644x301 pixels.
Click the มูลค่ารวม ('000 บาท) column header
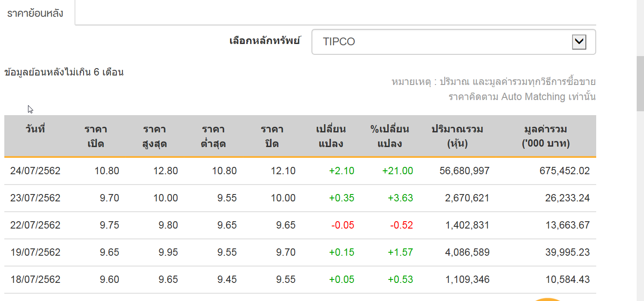pyautogui.click(x=545, y=136)
